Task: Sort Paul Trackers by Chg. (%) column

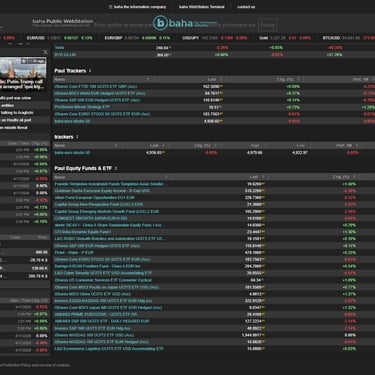Action: point(285,79)
